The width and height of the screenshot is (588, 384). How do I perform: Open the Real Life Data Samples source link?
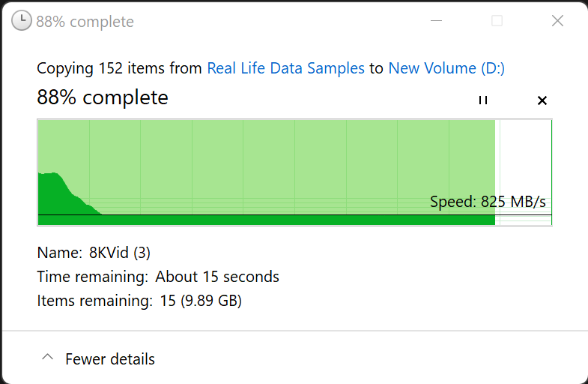[285, 68]
